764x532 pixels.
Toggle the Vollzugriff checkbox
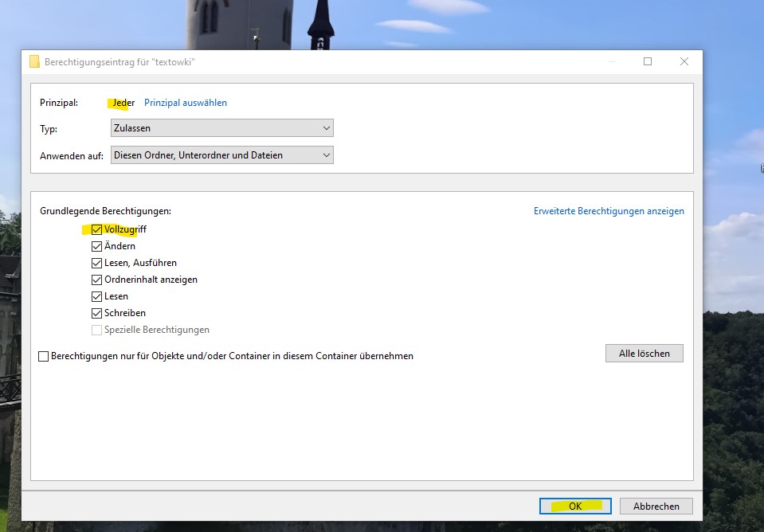click(x=96, y=229)
